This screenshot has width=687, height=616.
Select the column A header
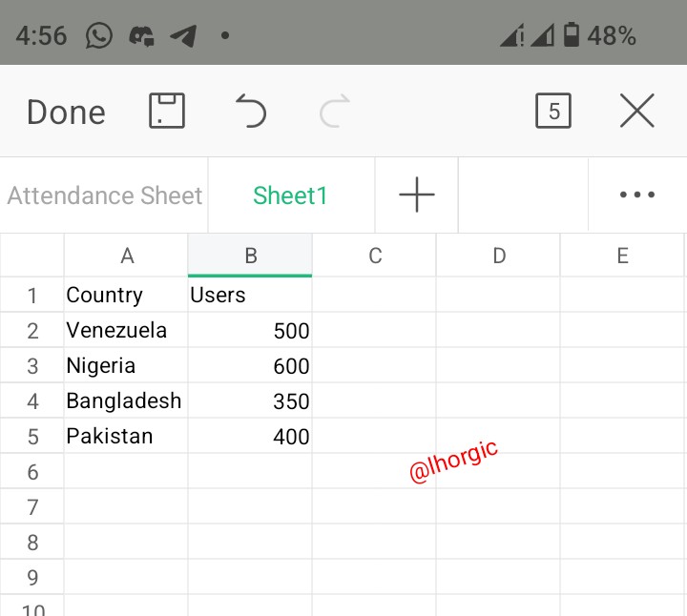pos(127,256)
